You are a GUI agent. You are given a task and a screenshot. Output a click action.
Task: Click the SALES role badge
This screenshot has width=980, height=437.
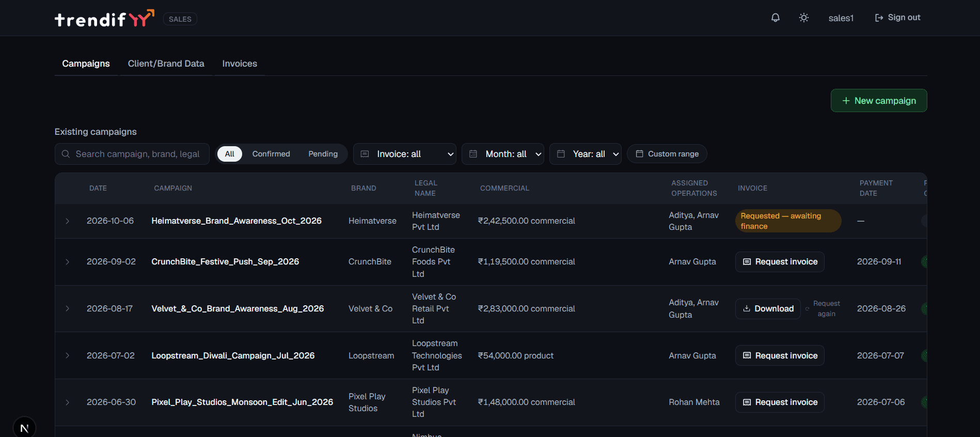click(x=180, y=19)
